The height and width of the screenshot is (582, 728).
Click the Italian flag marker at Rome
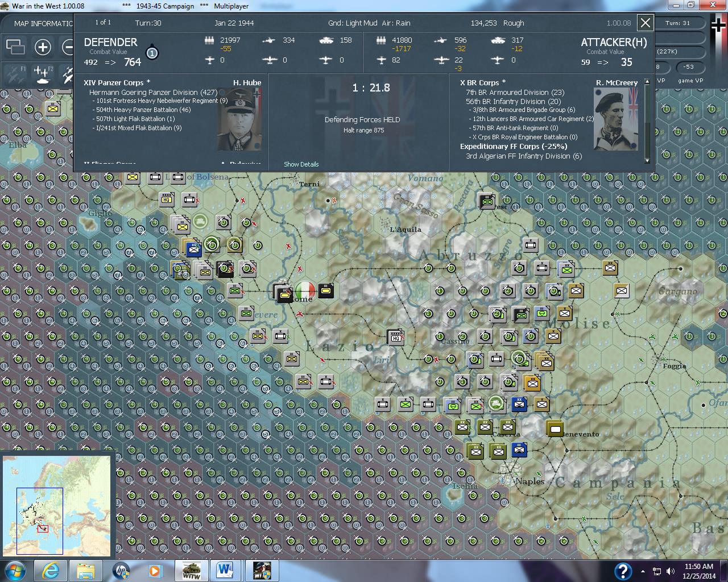(305, 290)
